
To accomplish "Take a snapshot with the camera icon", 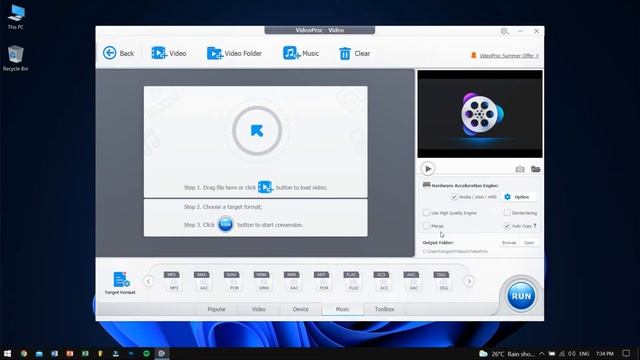I will click(x=520, y=169).
